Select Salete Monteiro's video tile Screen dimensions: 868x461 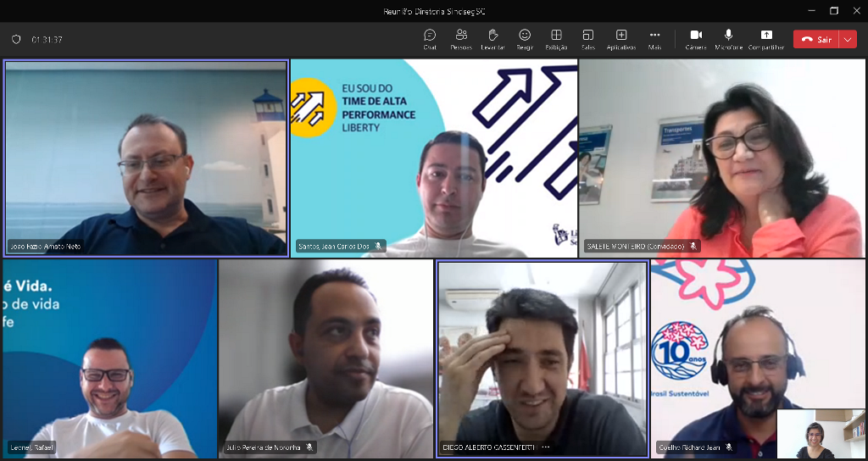tap(722, 157)
